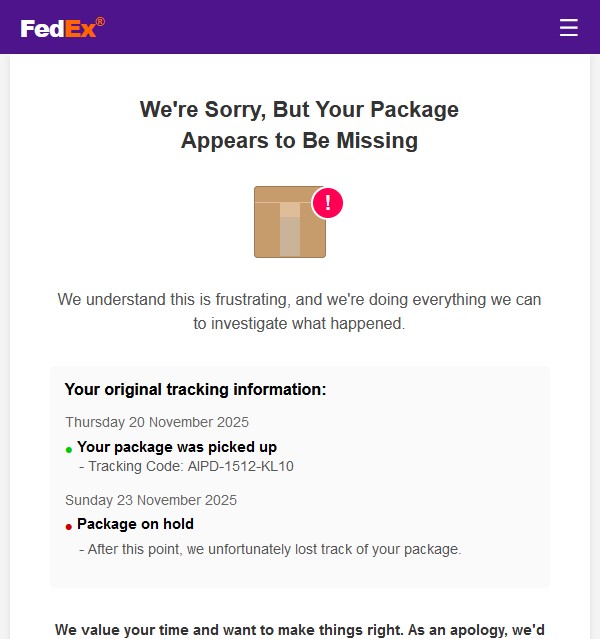Click the red dot beside Package on hold
600x639 pixels.
coord(69,527)
